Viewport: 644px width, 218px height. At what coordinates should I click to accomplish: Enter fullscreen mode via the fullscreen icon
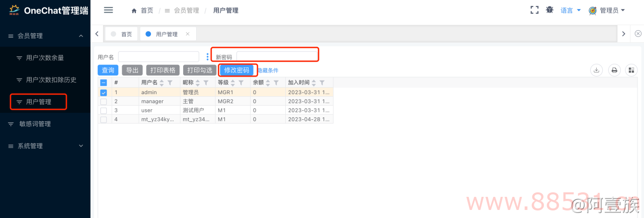pos(535,10)
